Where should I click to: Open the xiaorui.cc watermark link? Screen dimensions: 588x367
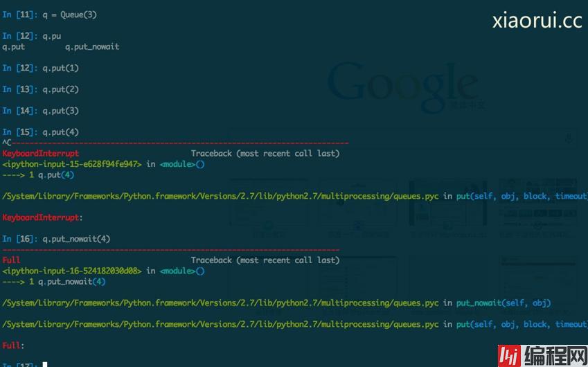click(x=537, y=21)
